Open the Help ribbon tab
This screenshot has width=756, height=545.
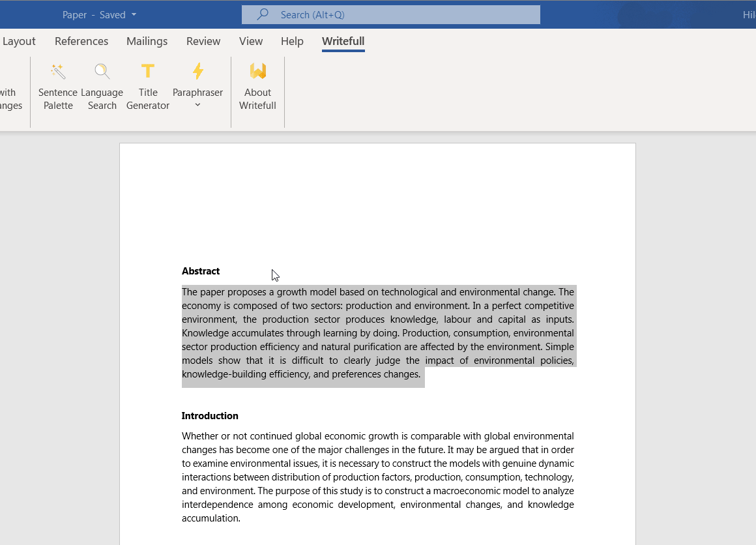[292, 41]
